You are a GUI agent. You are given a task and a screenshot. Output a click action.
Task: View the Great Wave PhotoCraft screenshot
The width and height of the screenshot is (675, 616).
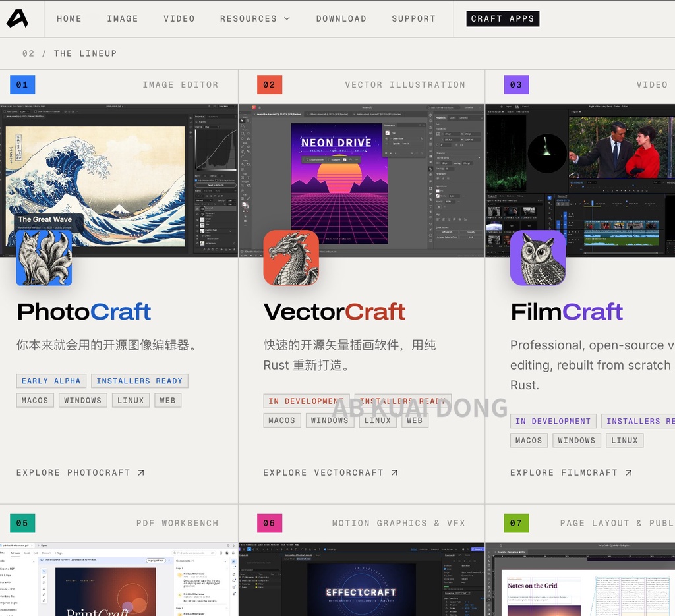pyautogui.click(x=119, y=181)
